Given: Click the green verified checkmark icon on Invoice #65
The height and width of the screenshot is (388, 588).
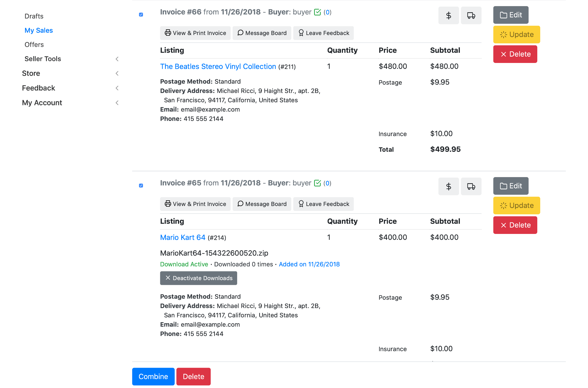Looking at the screenshot, I should click(x=317, y=183).
